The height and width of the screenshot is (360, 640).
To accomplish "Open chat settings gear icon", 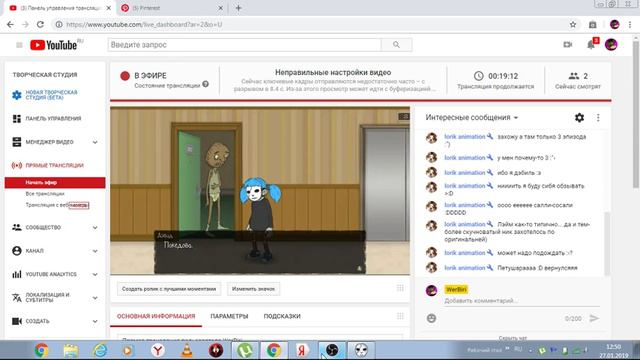I will click(579, 118).
